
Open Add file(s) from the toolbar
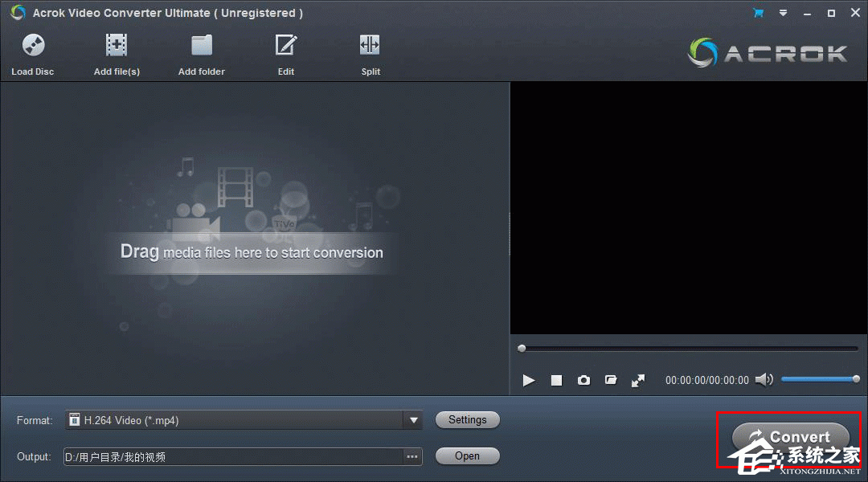(x=117, y=46)
